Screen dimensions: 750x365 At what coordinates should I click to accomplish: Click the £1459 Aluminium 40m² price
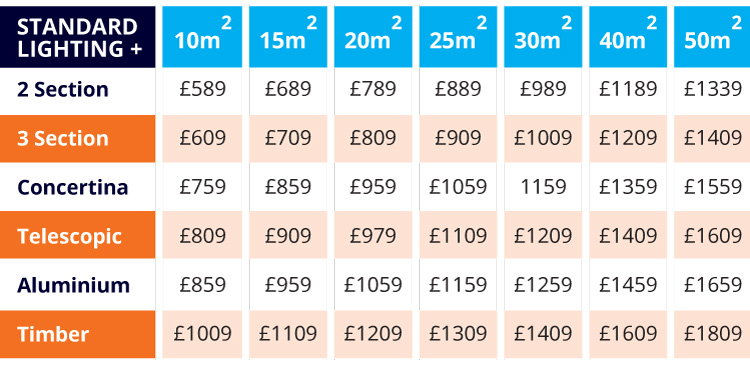[x=628, y=285]
